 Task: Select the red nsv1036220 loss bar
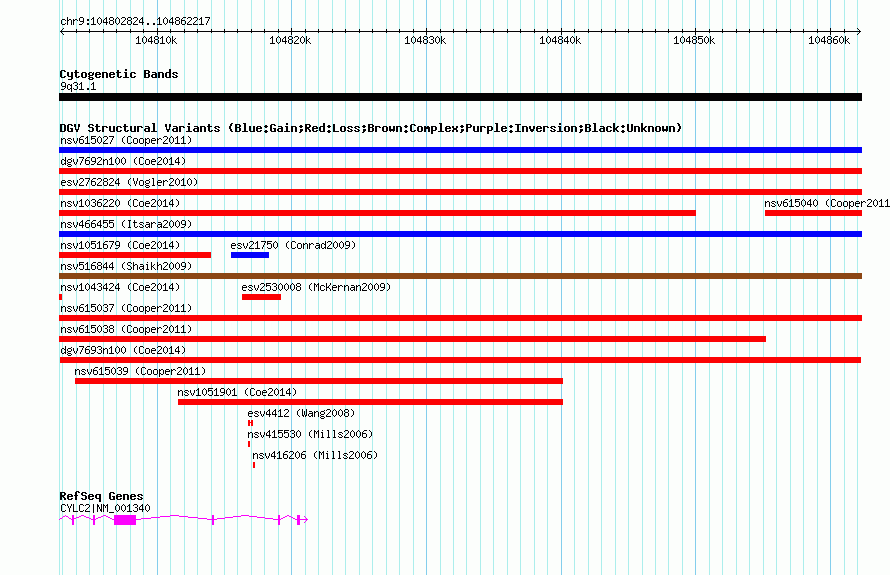coord(377,213)
